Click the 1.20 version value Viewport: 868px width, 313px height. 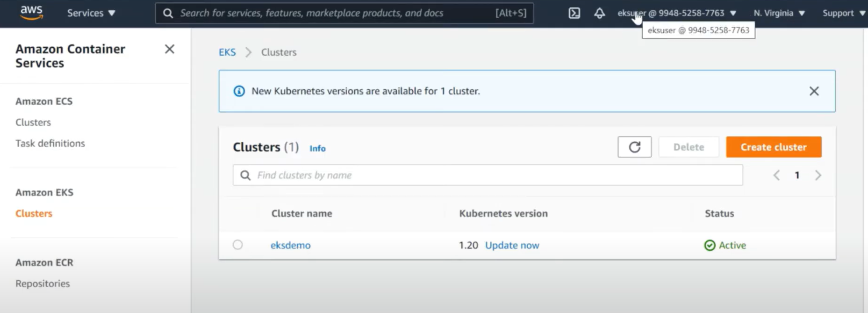coord(468,245)
